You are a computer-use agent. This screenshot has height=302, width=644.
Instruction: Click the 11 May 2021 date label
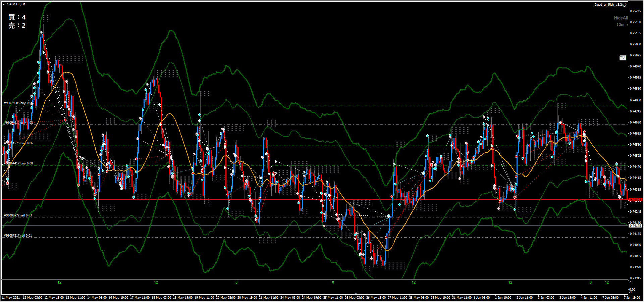point(11,298)
